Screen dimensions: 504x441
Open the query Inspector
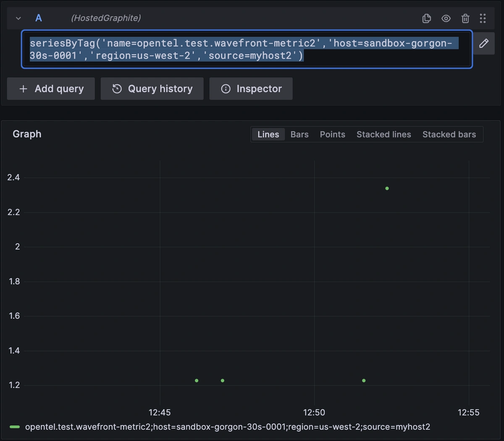(251, 89)
